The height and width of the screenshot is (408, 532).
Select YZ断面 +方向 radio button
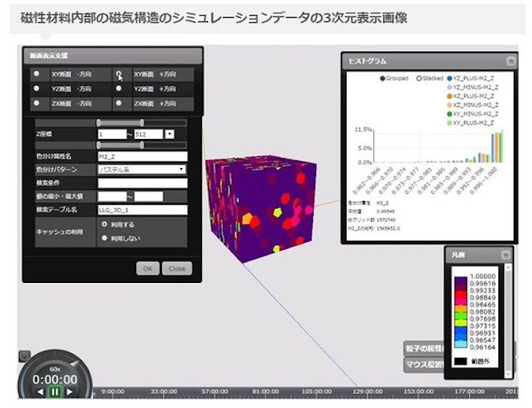pyautogui.click(x=119, y=89)
